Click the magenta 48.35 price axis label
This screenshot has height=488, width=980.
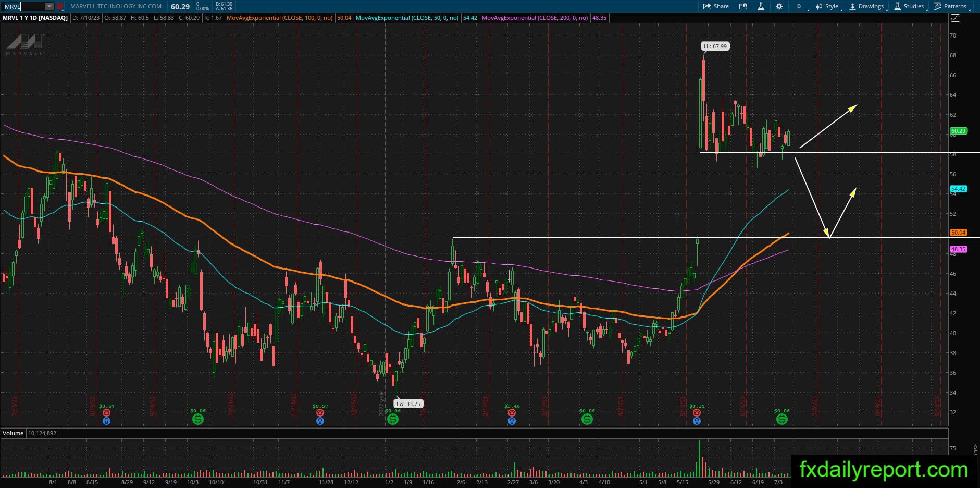coord(959,249)
